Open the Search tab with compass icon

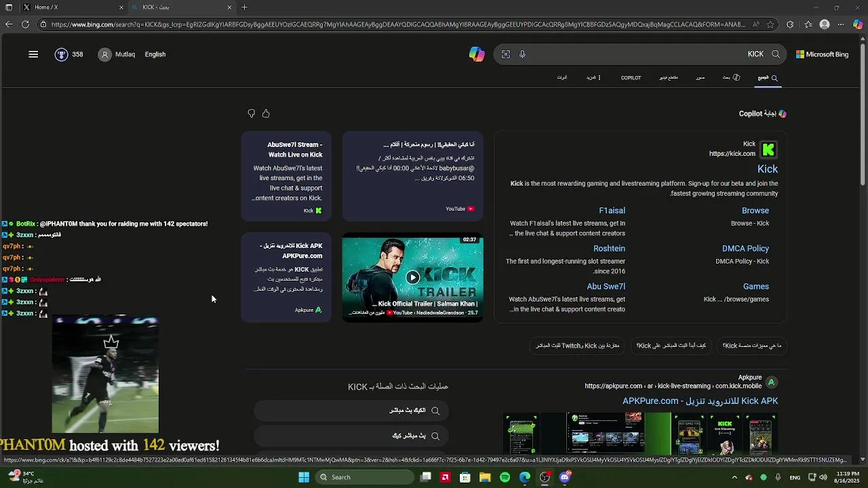[731, 78]
